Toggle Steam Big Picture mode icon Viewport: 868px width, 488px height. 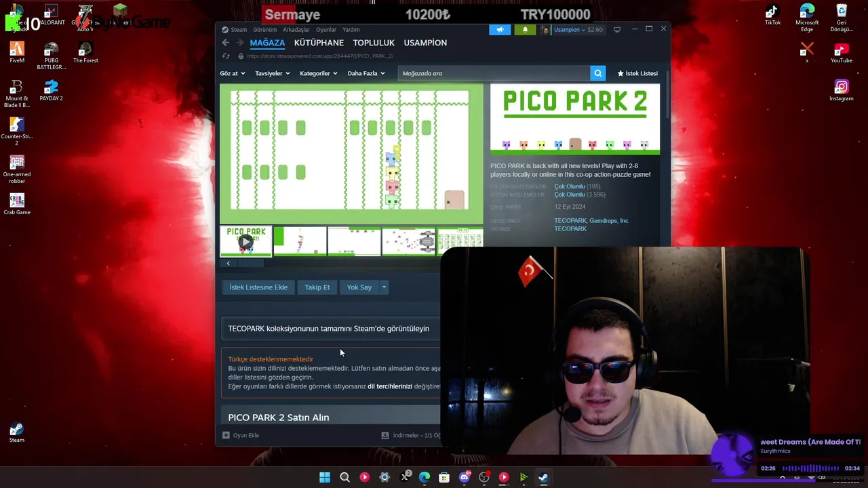616,30
